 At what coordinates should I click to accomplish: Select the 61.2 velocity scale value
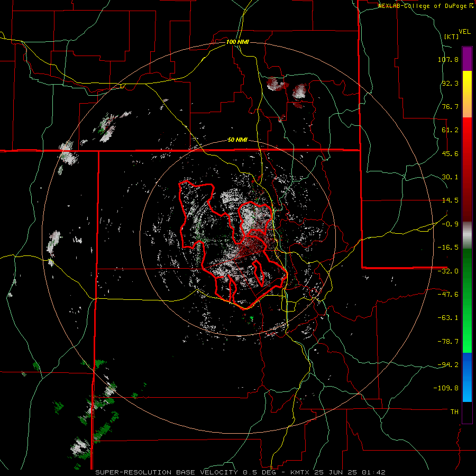(x=450, y=130)
